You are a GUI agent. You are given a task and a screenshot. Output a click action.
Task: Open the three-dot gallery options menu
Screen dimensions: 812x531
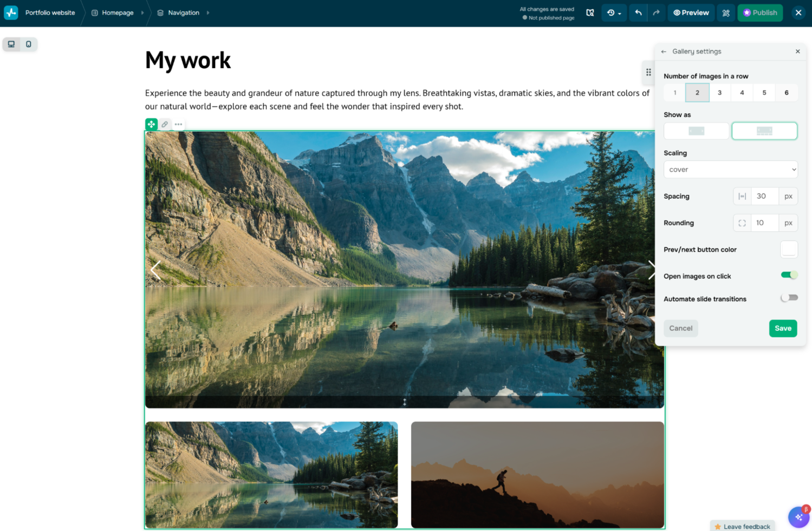point(178,124)
